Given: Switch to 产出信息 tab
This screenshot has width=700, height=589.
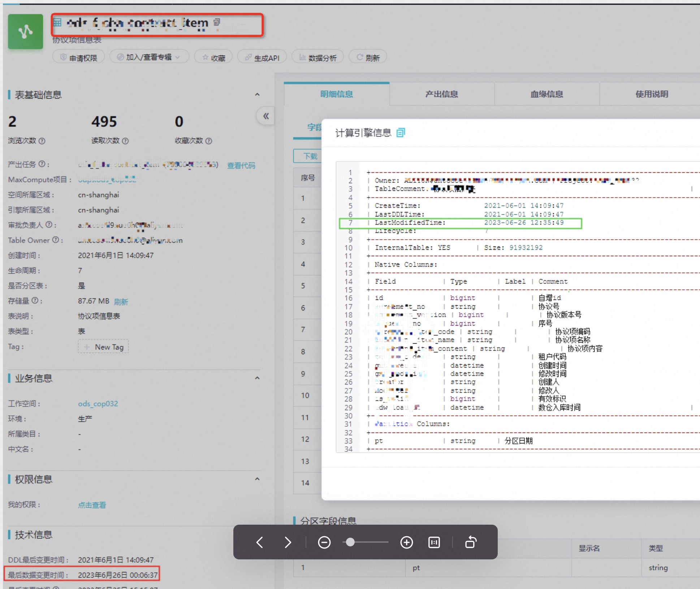Looking at the screenshot, I should coord(441,94).
